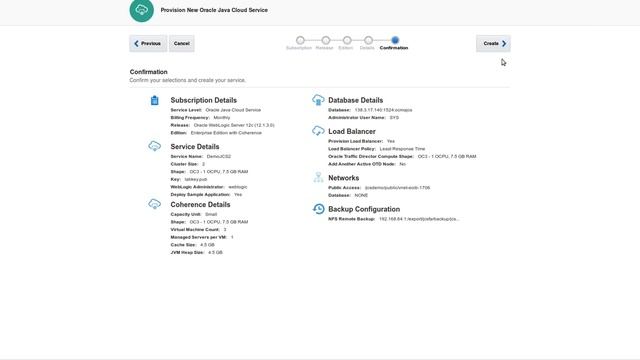
Task: Click the Shape row under Service Details
Action: pos(209,172)
